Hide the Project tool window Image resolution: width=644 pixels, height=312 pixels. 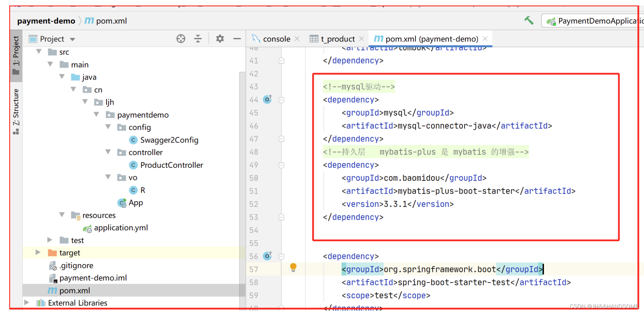coord(237,39)
